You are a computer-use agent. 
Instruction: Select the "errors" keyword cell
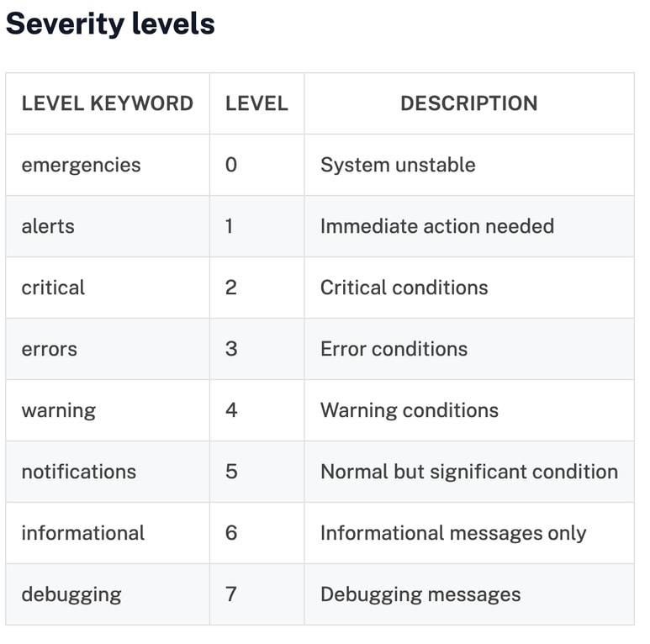[x=49, y=349]
